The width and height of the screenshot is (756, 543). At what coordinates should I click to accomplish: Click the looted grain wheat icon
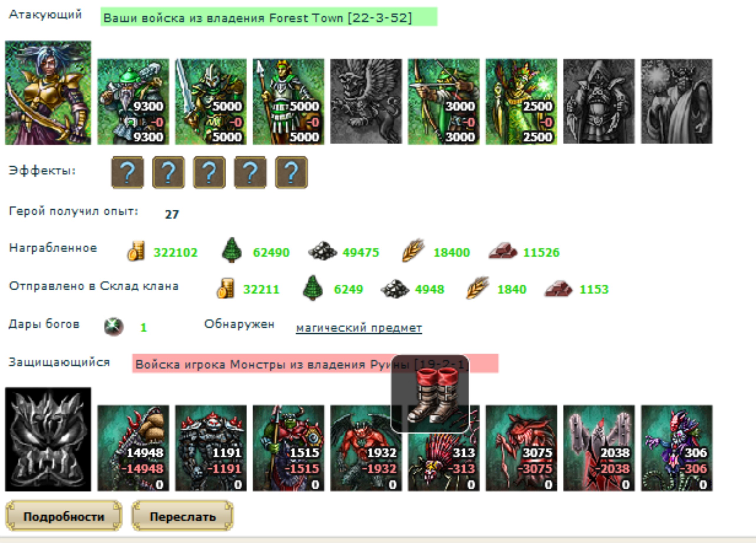tap(413, 250)
